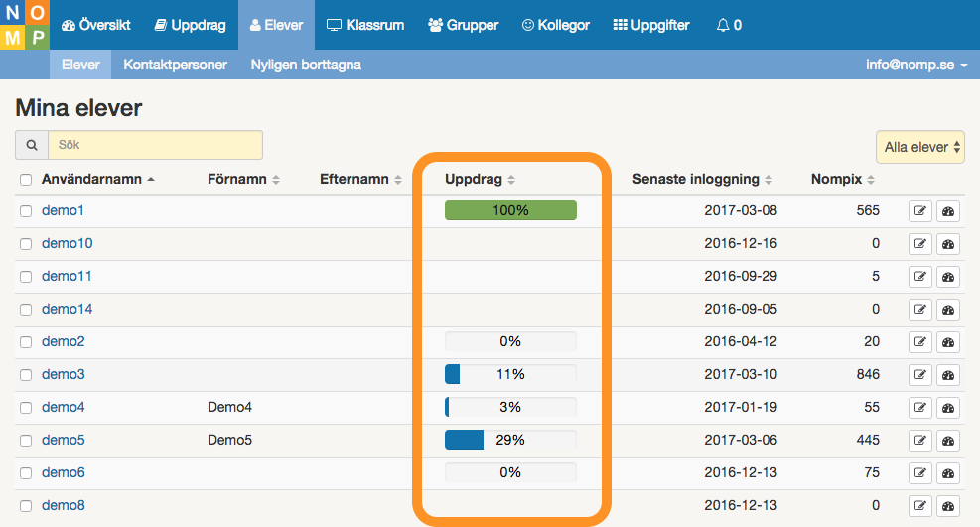Open the demo14 student link
Viewport: 980px width, 527px height.
tap(67, 309)
